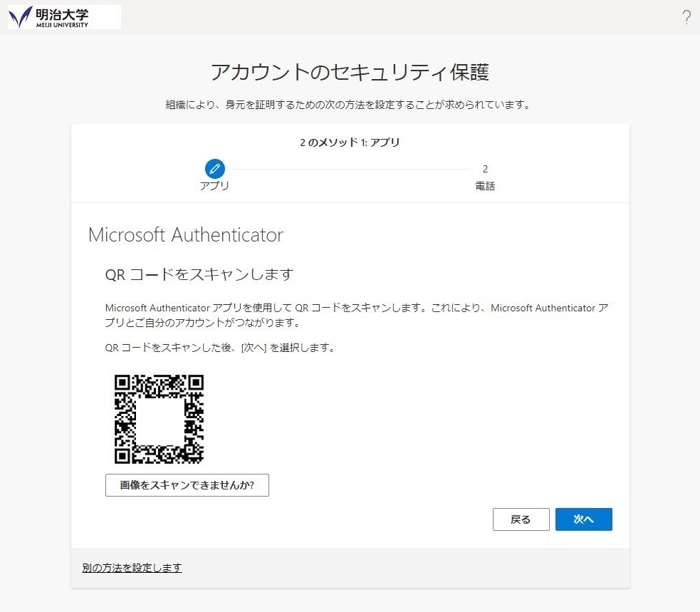
Task: Click the 2 のメソッド 1: アプリ label
Action: [x=350, y=142]
